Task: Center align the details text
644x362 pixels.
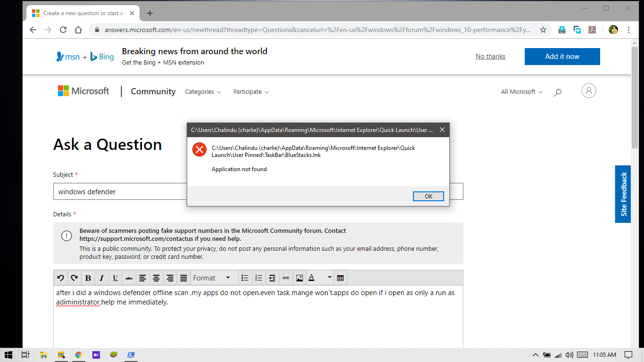Action: (x=157, y=278)
